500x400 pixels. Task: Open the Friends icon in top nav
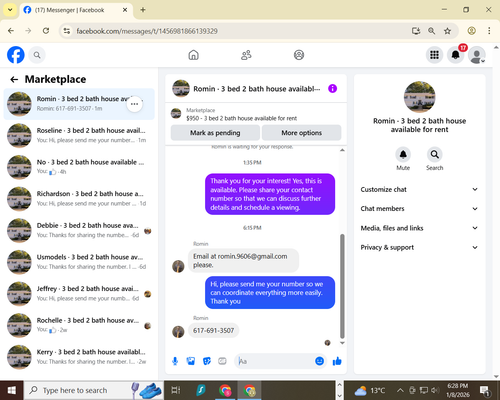click(246, 55)
